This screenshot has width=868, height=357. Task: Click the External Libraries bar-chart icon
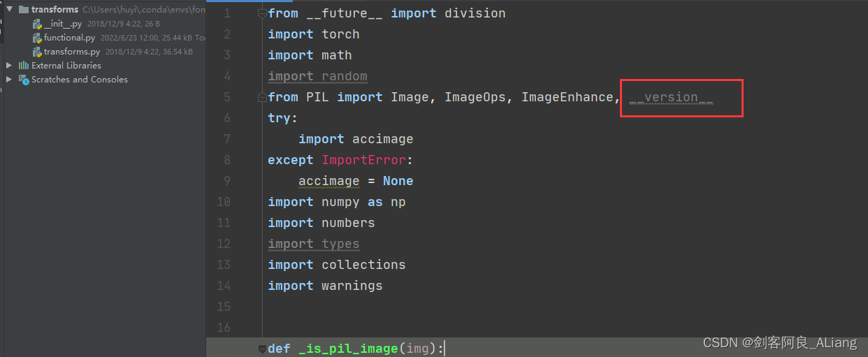click(x=24, y=66)
